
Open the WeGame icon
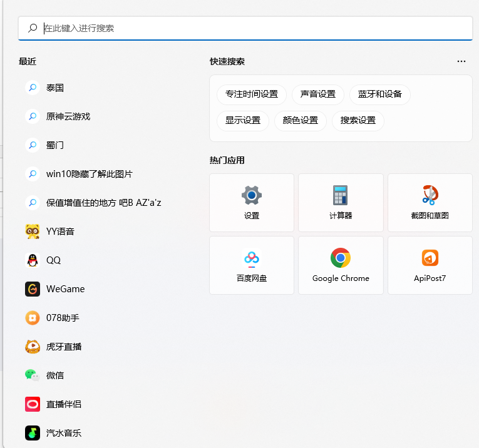(33, 289)
